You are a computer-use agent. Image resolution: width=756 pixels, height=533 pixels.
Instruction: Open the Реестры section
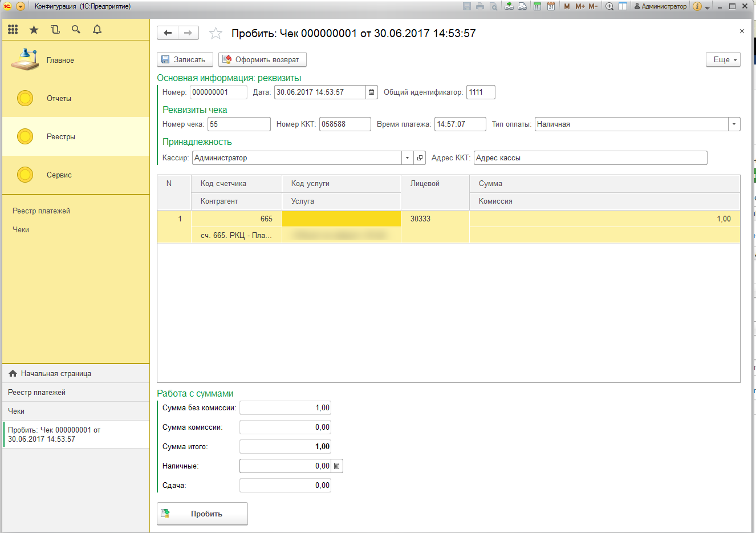point(61,137)
